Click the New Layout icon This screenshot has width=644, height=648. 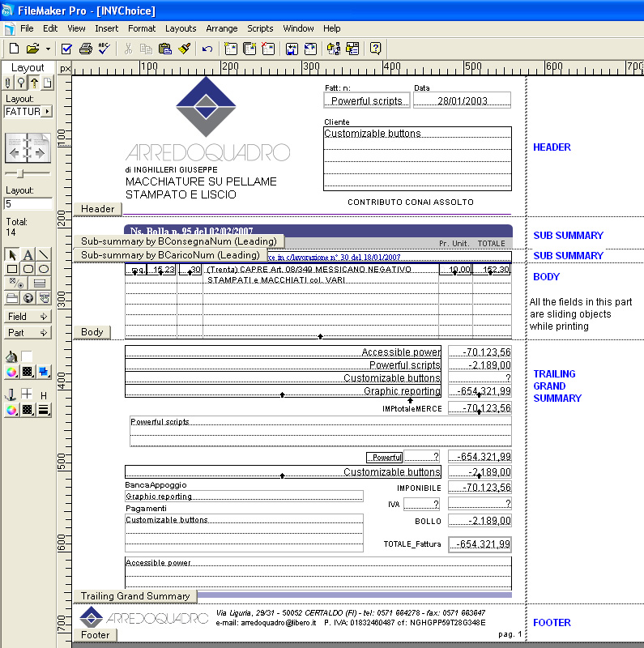click(231, 49)
